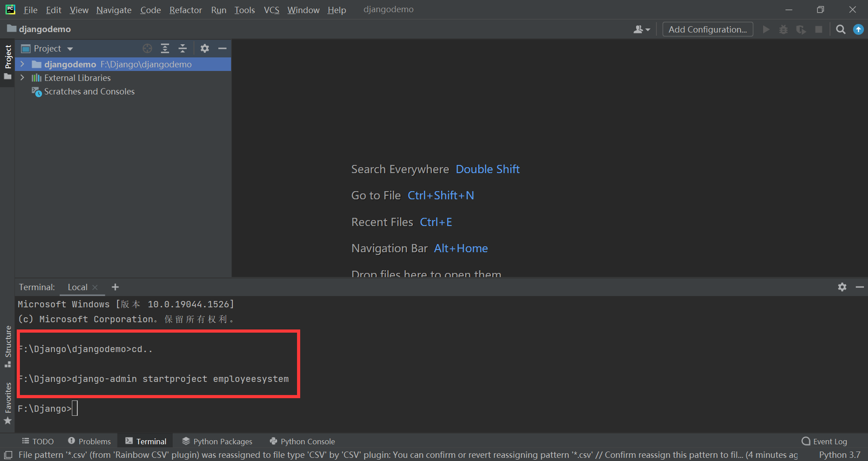The height and width of the screenshot is (461, 868).
Task: Open Python Console tool window
Action: [302, 441]
